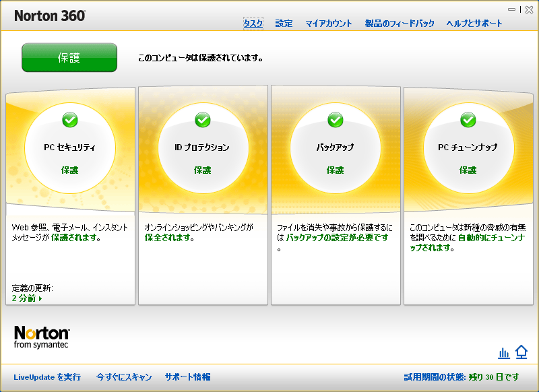Open the タスク menu
The height and width of the screenshot is (392, 539).
253,24
